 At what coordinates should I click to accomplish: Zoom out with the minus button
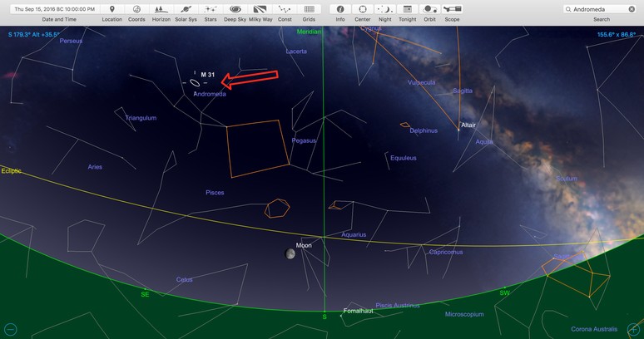(x=10, y=330)
